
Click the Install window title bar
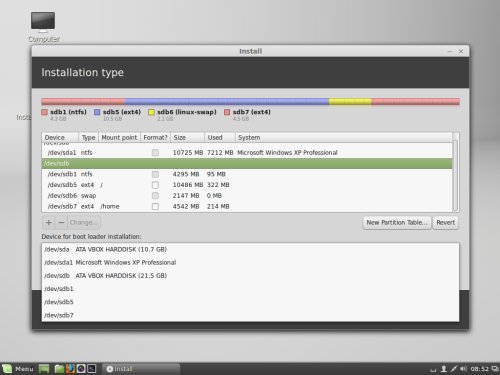(x=250, y=51)
